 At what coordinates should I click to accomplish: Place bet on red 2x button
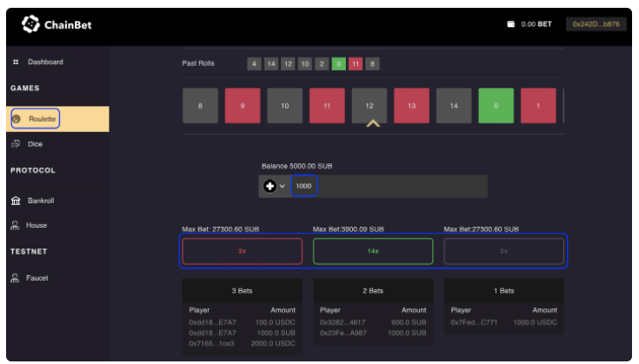(242, 251)
